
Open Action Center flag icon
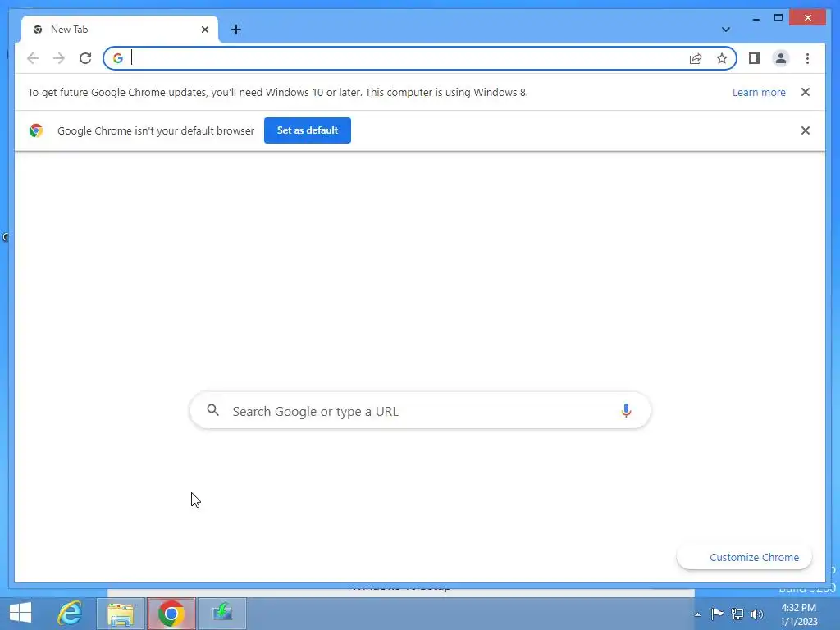717,614
